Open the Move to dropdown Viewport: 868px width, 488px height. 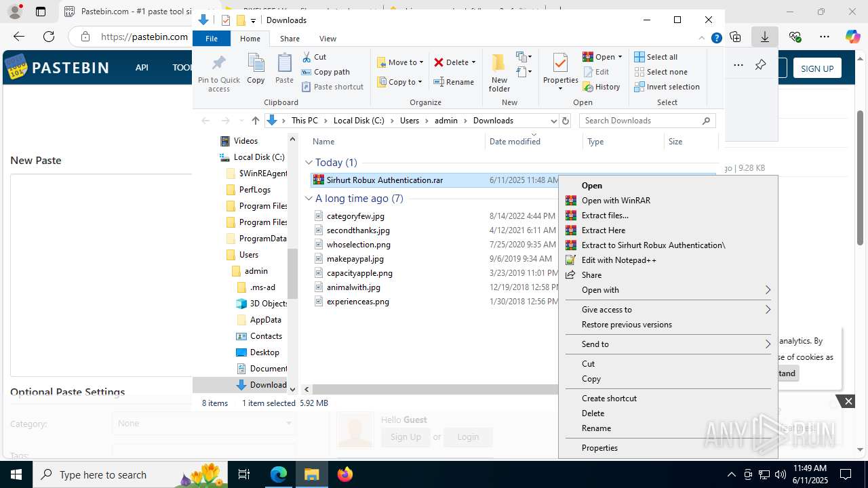(400, 62)
